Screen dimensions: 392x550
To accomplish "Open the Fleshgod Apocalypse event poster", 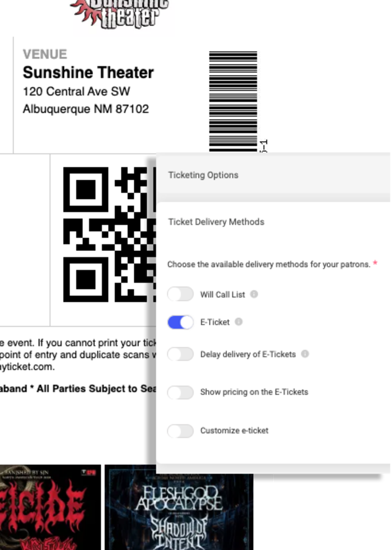I will (x=179, y=507).
